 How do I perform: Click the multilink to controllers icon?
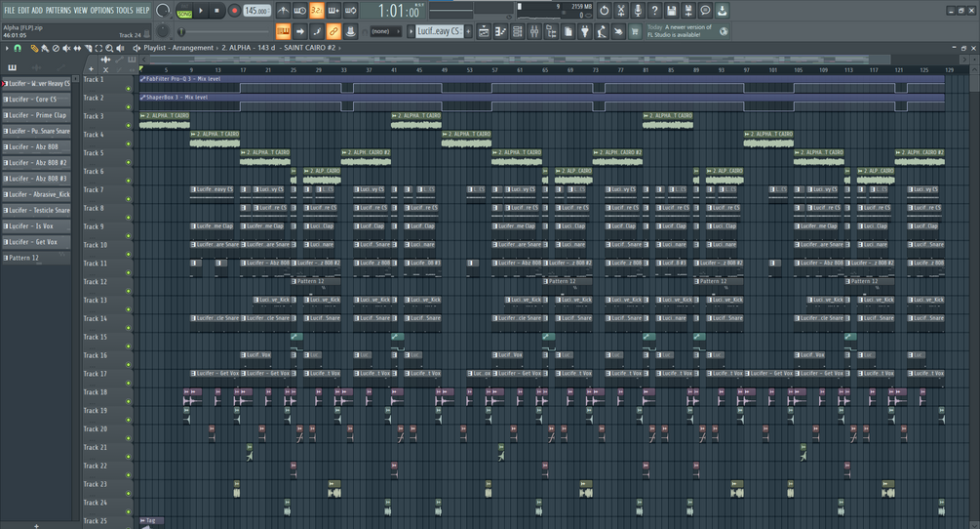tap(351, 31)
